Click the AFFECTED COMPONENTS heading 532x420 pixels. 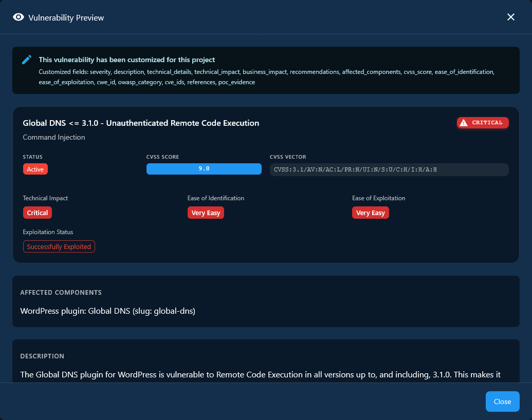[x=61, y=293]
